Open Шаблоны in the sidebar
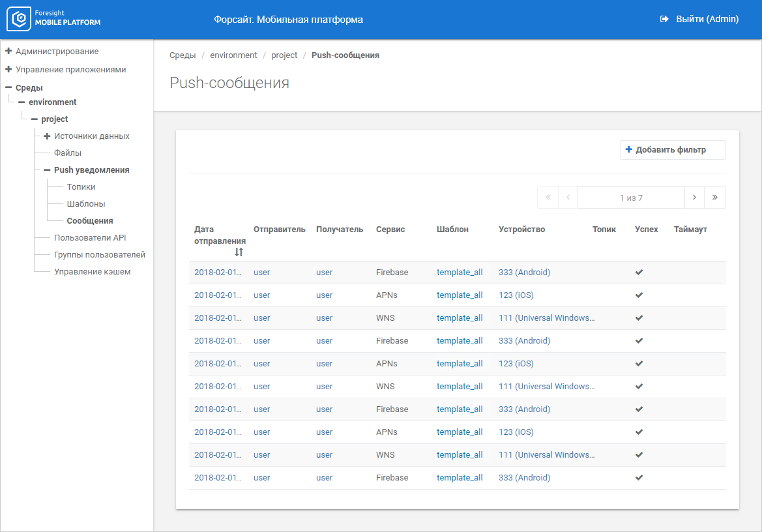The height and width of the screenshot is (532, 762). [85, 204]
